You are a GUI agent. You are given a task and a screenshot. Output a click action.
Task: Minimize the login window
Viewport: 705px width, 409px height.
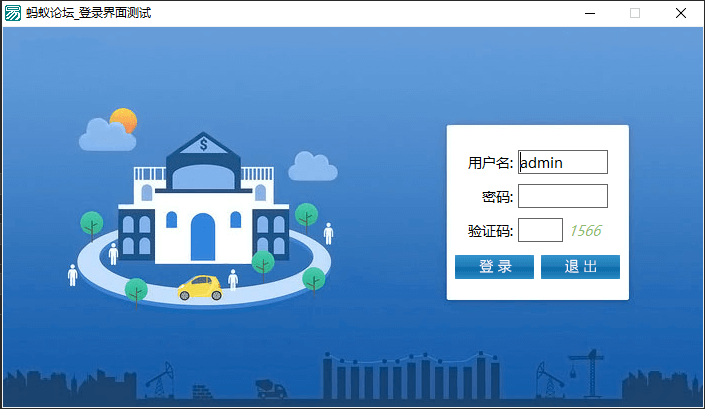[x=588, y=14]
